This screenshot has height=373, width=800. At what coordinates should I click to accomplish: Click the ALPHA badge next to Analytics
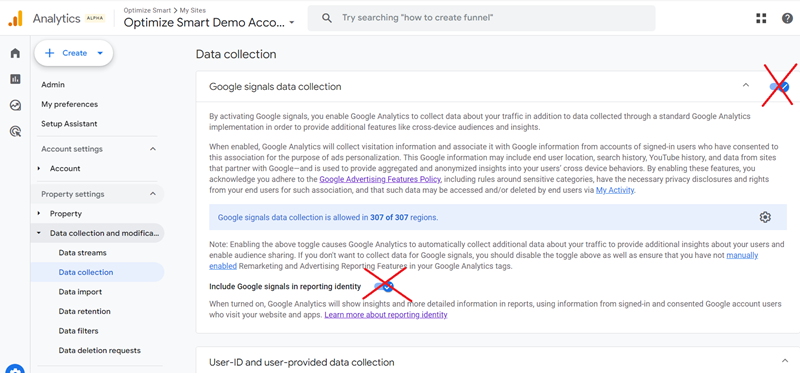(x=95, y=18)
